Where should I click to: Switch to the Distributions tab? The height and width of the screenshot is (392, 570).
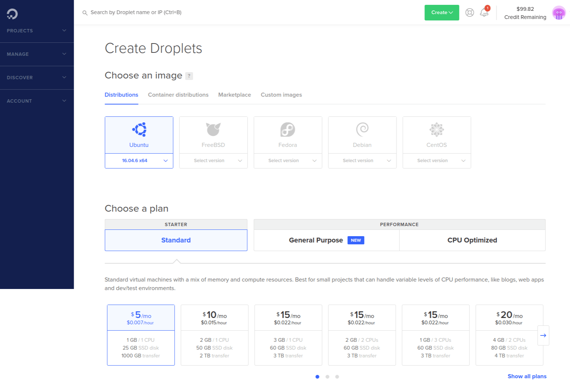tap(121, 95)
